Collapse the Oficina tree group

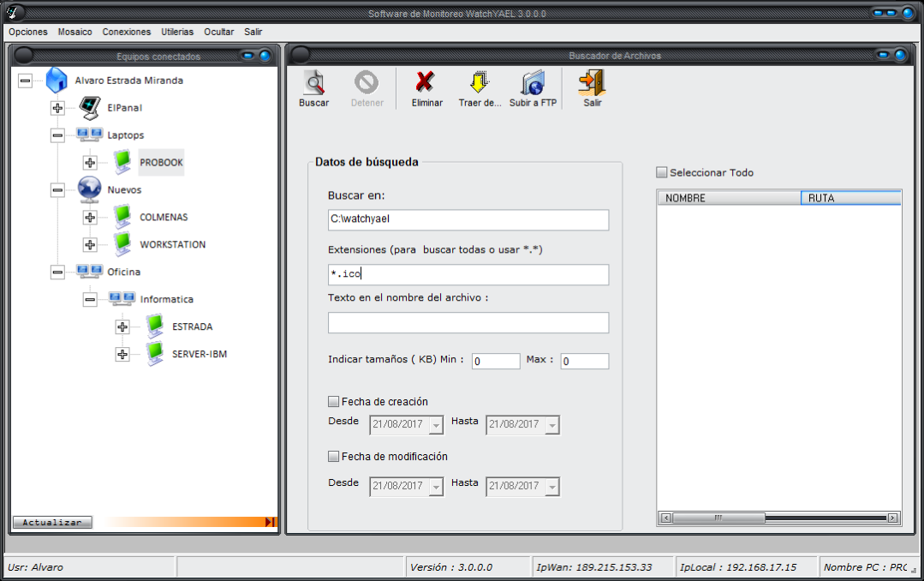click(57, 272)
